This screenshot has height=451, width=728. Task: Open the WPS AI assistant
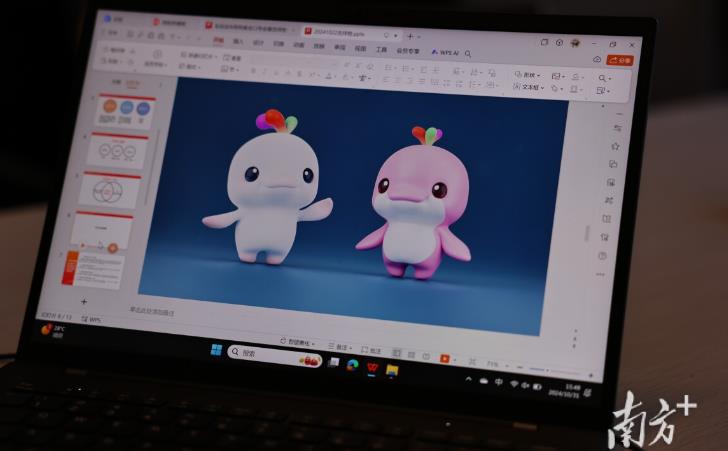pos(446,52)
